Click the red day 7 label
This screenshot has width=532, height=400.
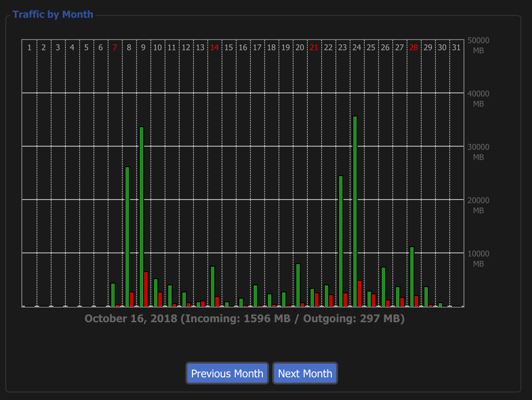pos(115,48)
